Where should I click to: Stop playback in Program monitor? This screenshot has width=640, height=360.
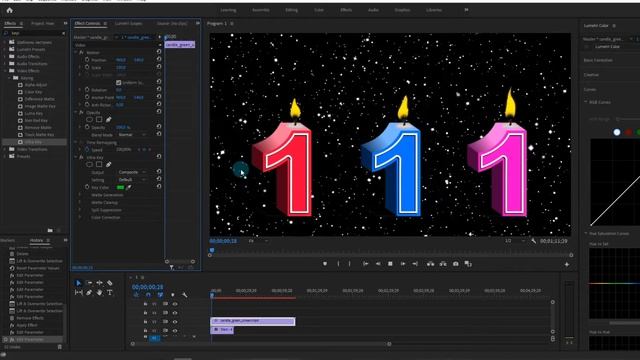pos(390,264)
